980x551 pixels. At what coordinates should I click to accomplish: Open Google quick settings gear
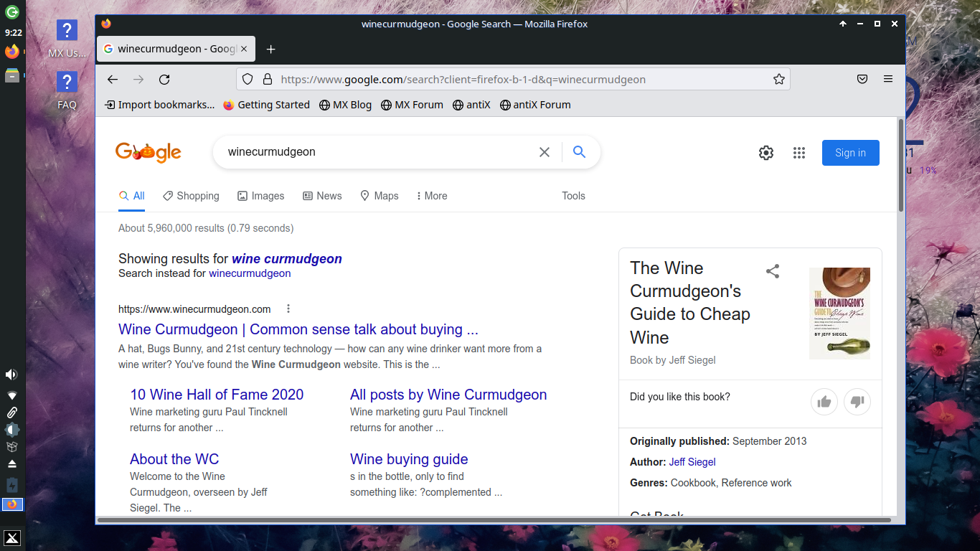766,153
